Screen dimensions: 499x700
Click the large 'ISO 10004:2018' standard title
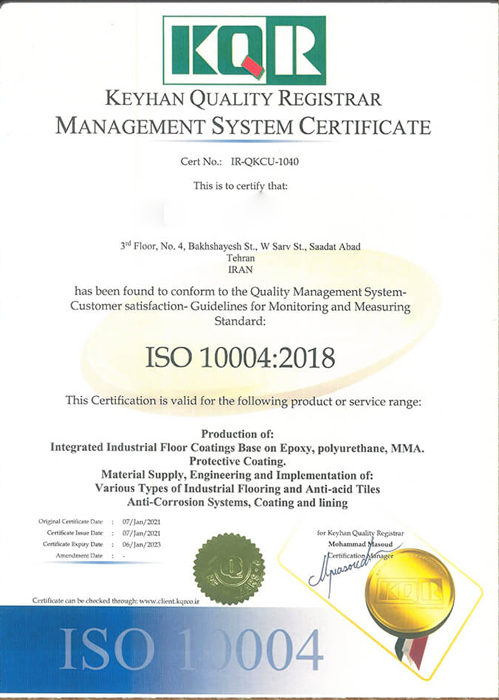point(240,358)
